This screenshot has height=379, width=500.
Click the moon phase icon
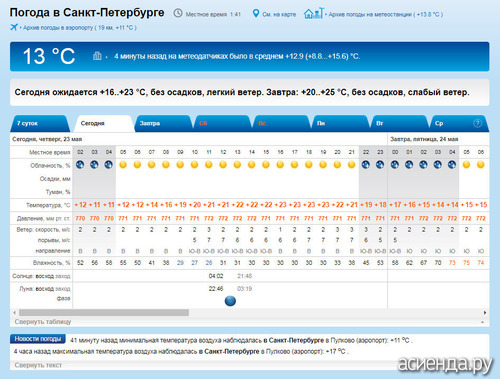point(230,301)
